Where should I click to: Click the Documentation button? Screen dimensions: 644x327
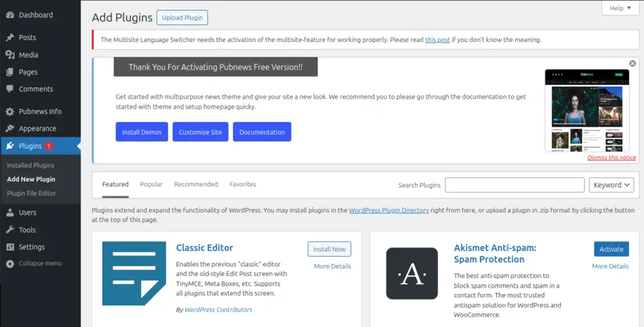(x=262, y=132)
